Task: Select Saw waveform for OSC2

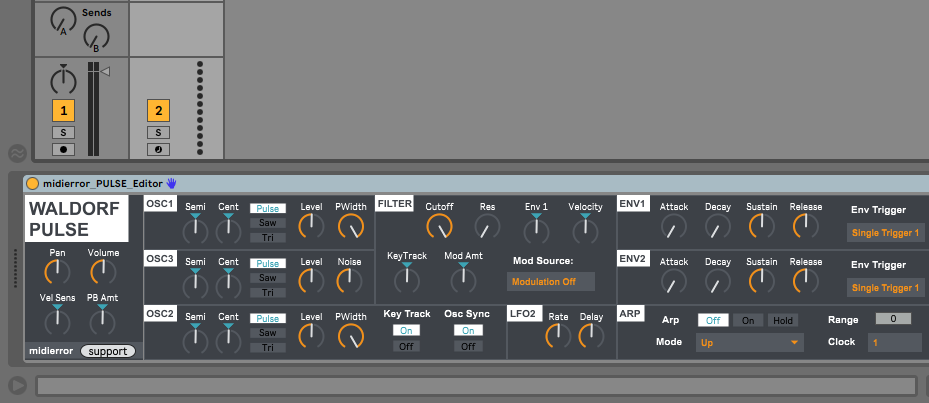Action: (x=268, y=333)
